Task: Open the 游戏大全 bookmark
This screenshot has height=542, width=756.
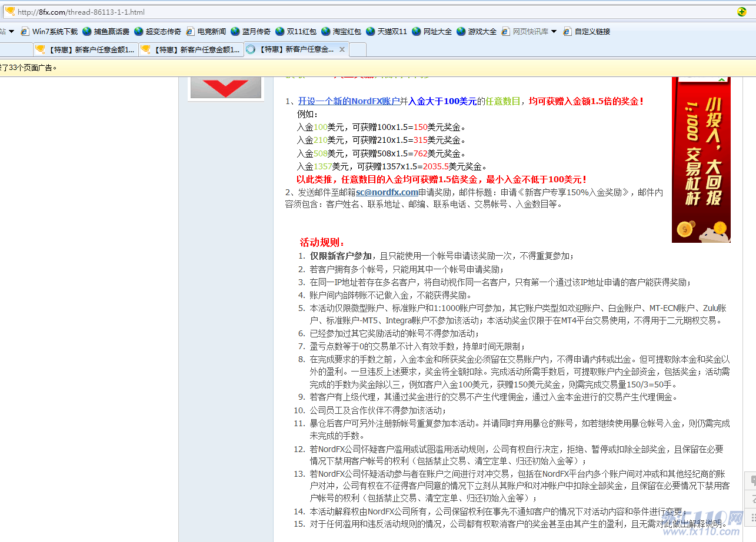Action: click(477, 32)
